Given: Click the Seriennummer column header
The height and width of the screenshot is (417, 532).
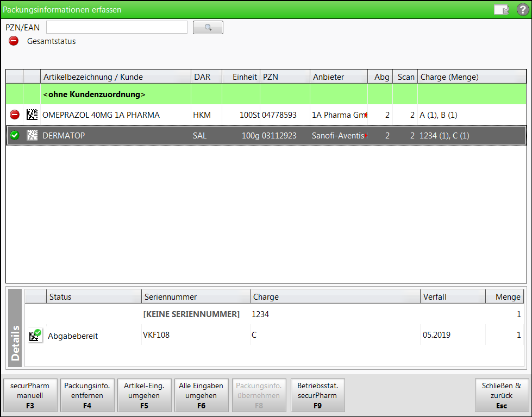Looking at the screenshot, I should point(196,296).
